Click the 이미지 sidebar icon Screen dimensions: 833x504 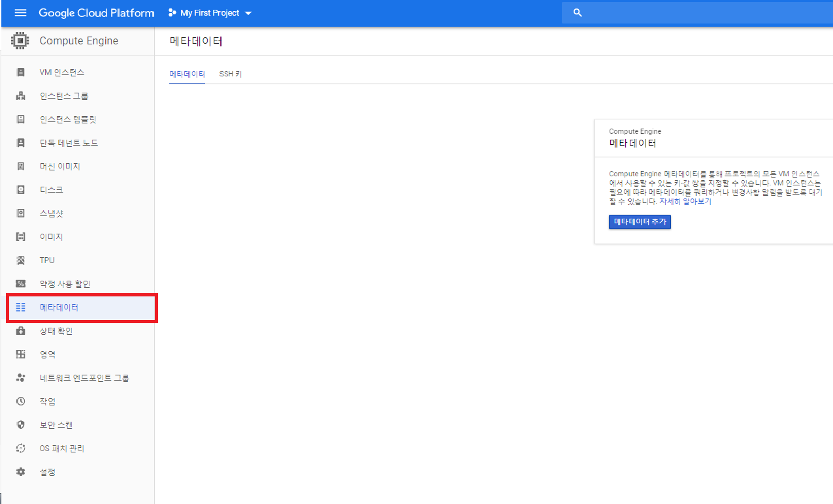coord(20,237)
